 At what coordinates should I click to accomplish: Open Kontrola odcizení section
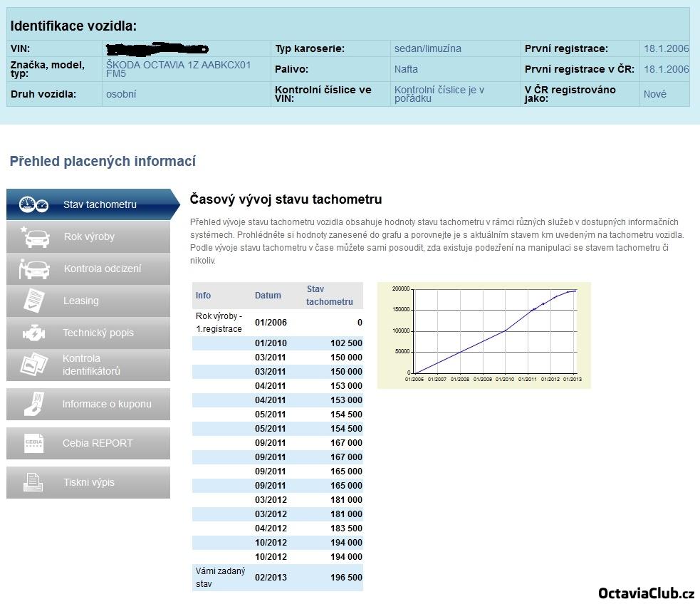(103, 269)
